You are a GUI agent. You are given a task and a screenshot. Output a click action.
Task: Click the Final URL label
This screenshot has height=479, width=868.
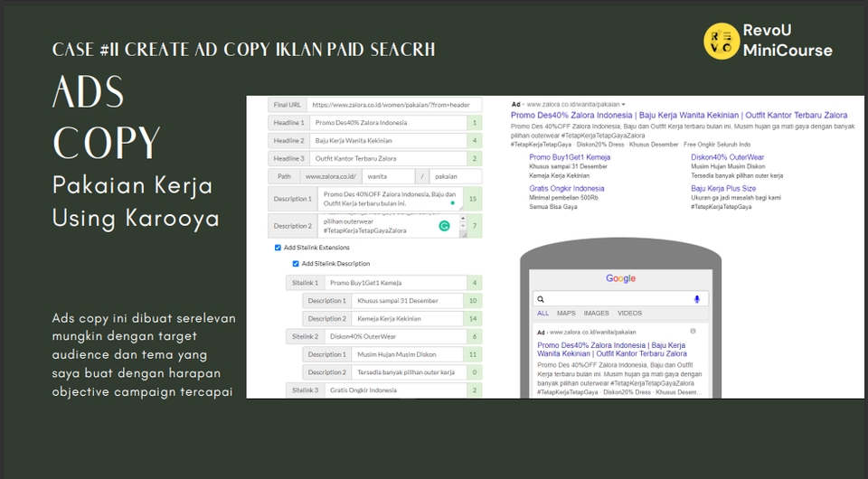(x=287, y=105)
